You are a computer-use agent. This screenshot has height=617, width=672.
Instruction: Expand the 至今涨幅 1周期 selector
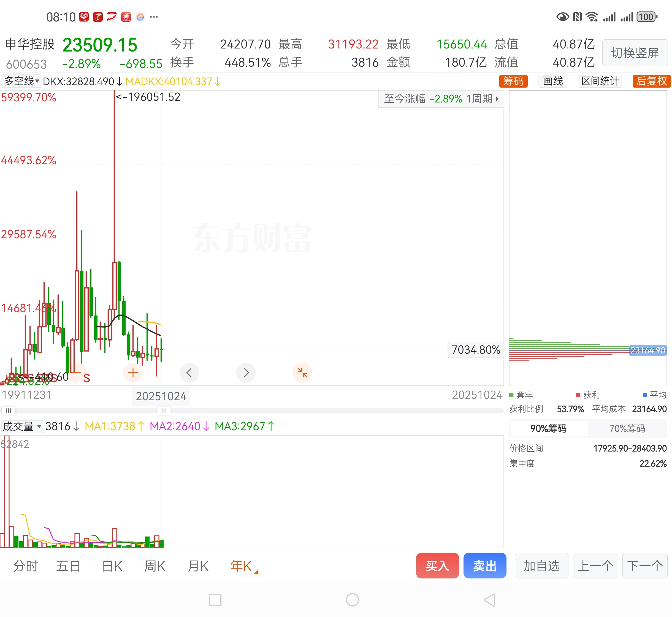441,99
